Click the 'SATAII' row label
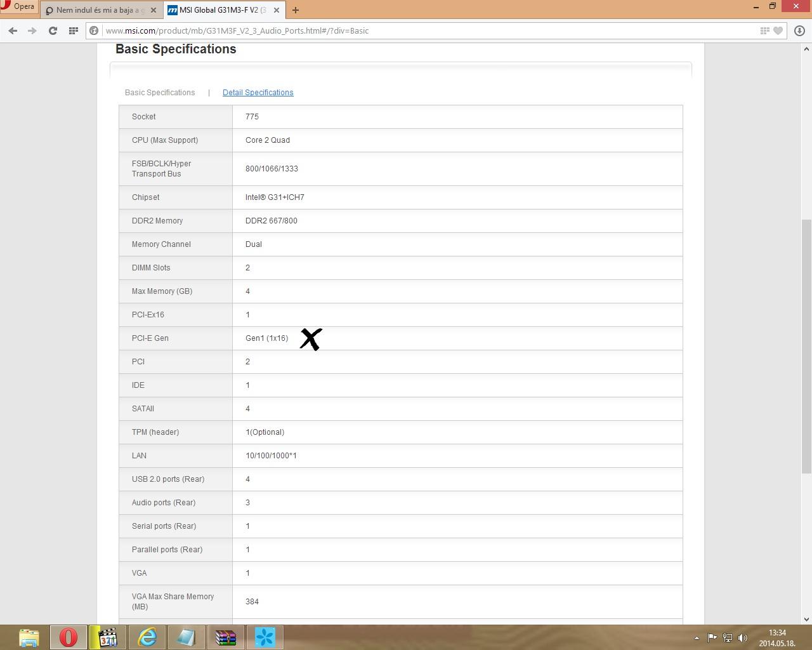The height and width of the screenshot is (650, 812). coord(143,409)
